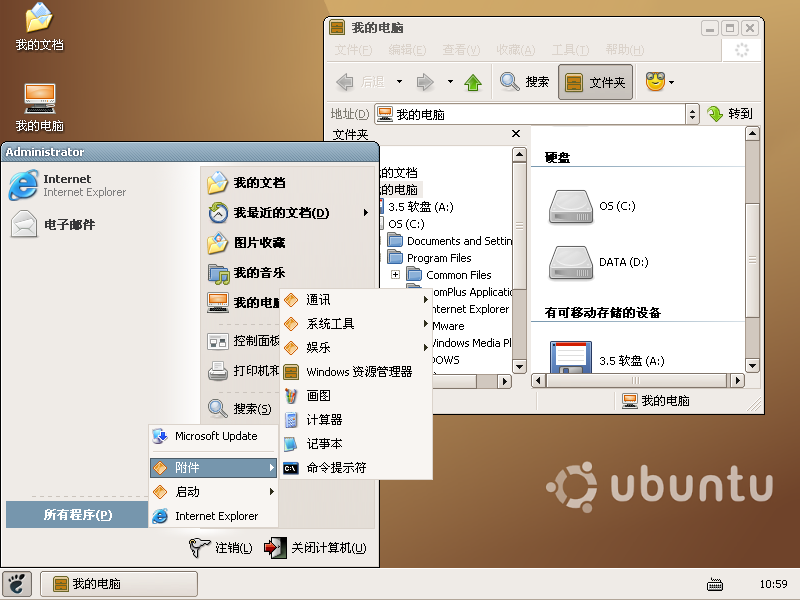Click the green Up arrow toolbar icon
Viewport: 800px width, 600px height.
point(473,82)
